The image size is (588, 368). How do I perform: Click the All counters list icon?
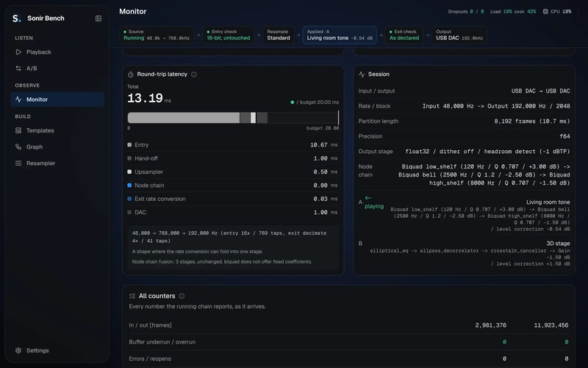click(132, 296)
